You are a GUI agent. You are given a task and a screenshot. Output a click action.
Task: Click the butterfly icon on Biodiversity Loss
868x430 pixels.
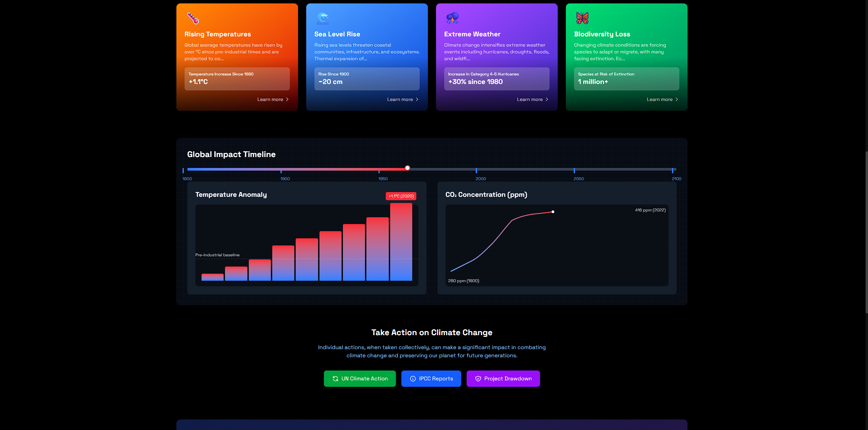click(x=582, y=18)
